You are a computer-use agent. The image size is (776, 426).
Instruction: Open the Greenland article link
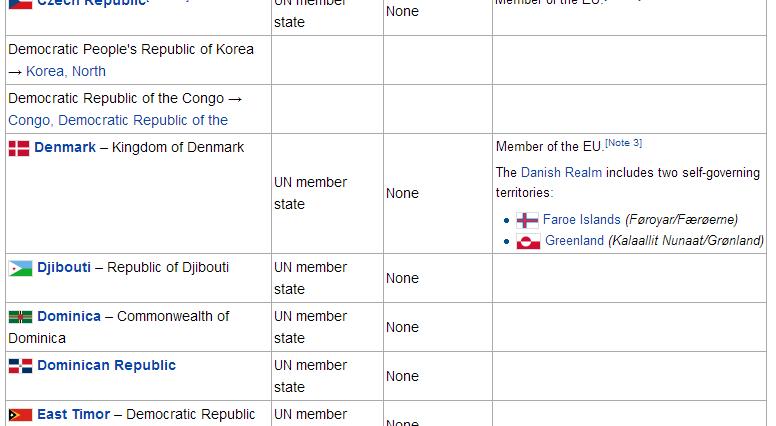(574, 241)
